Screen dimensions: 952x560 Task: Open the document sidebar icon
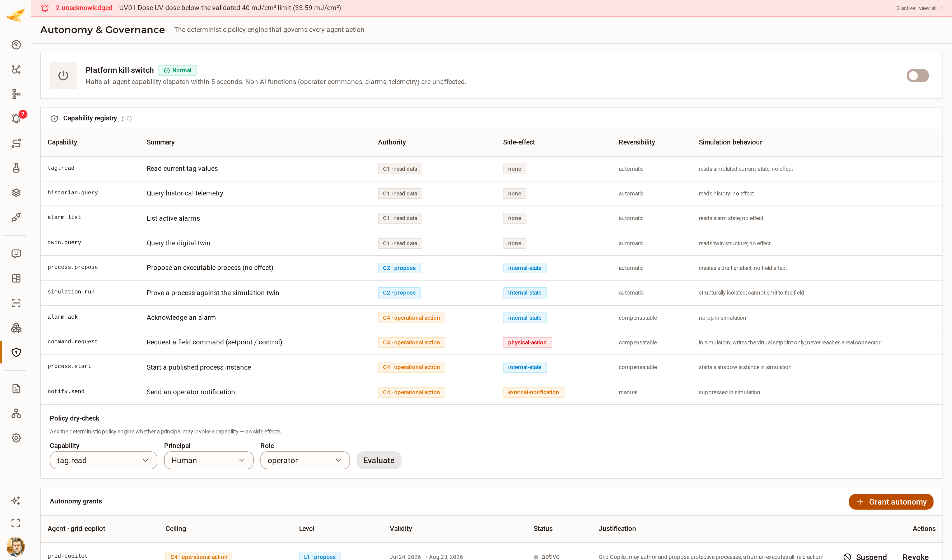pos(16,388)
